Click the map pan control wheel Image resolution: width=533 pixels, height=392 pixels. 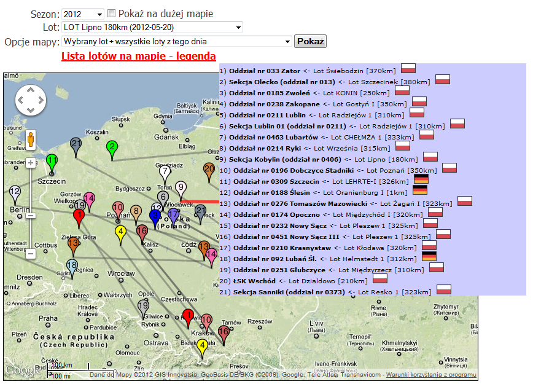(31, 100)
